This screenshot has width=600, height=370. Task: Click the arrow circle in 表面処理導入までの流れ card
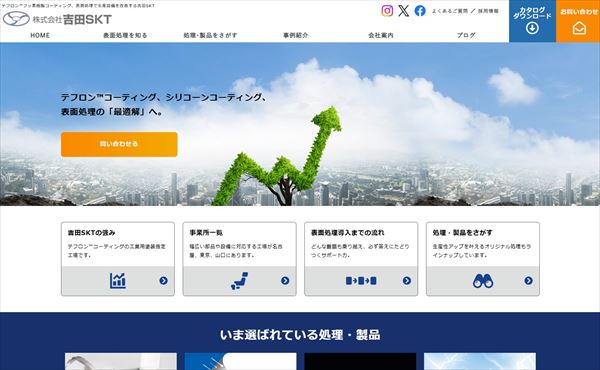407,281
